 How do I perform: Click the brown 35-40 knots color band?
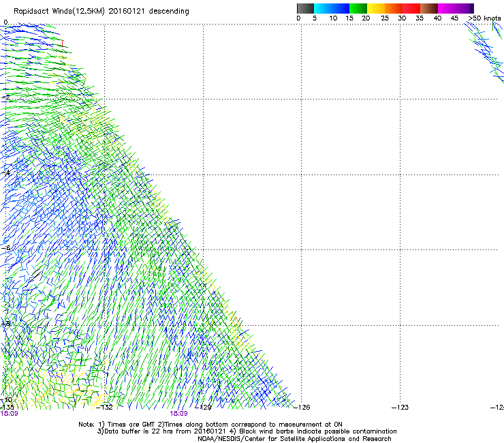pyautogui.click(x=429, y=8)
